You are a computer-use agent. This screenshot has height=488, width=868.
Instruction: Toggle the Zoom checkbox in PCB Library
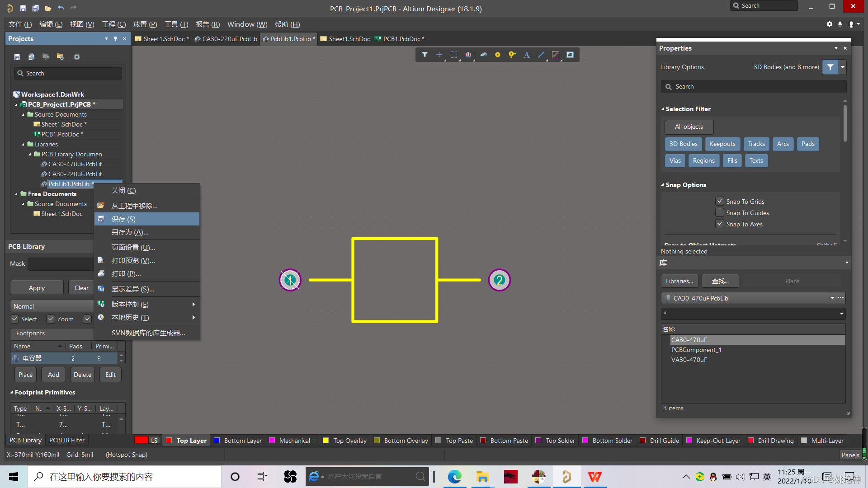51,319
